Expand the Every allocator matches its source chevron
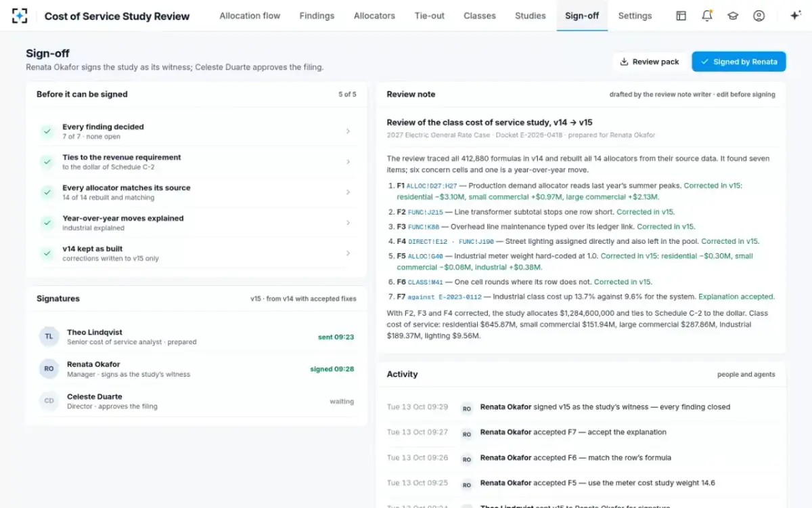The width and height of the screenshot is (812, 508). click(348, 192)
